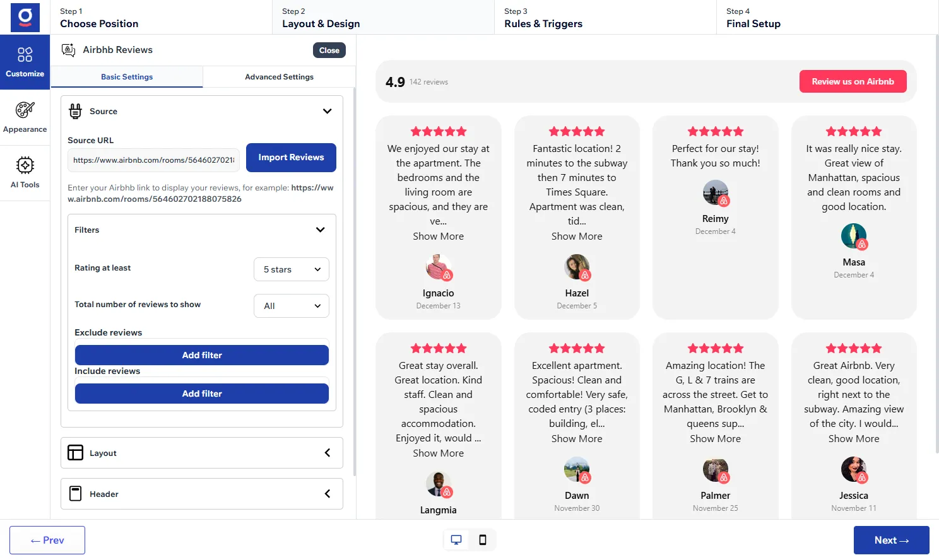The image size is (939, 560).
Task: Show More on Palmer's review
Action: 716,438
